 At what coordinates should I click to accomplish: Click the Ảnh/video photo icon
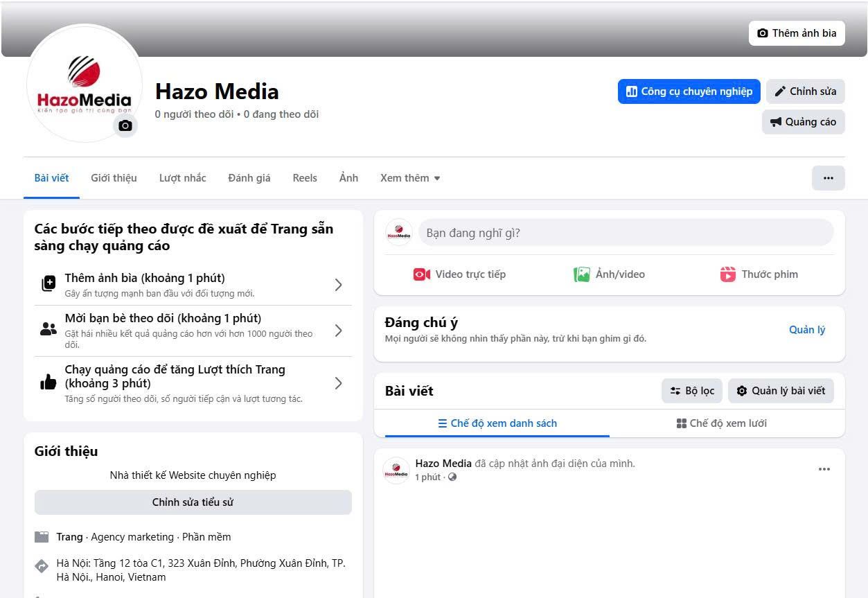(x=582, y=274)
